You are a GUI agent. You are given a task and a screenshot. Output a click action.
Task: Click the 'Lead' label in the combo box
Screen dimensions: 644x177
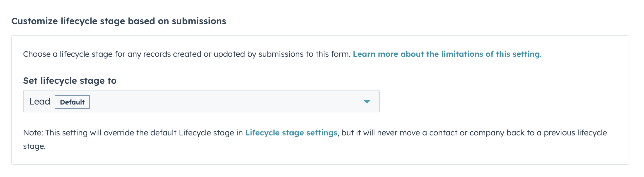pyautogui.click(x=40, y=101)
